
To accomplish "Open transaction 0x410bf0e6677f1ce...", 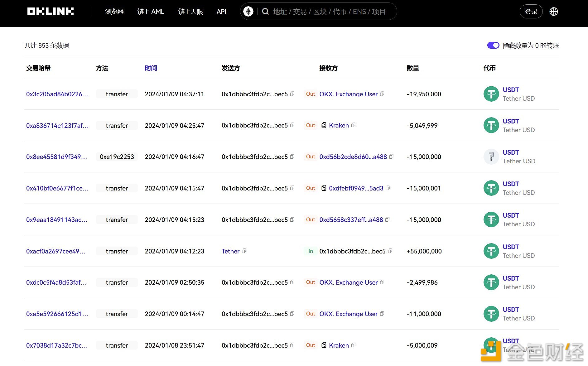I will pyautogui.click(x=57, y=188).
